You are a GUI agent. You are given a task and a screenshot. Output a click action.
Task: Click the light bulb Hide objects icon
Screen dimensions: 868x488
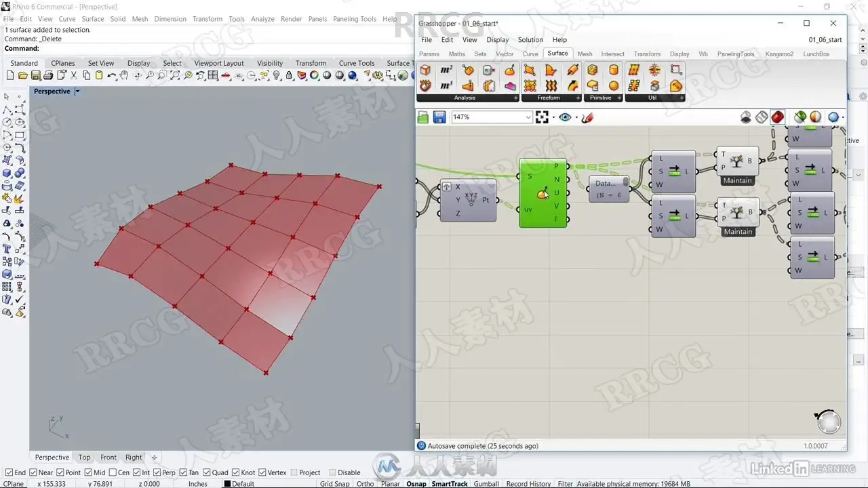tap(277, 76)
